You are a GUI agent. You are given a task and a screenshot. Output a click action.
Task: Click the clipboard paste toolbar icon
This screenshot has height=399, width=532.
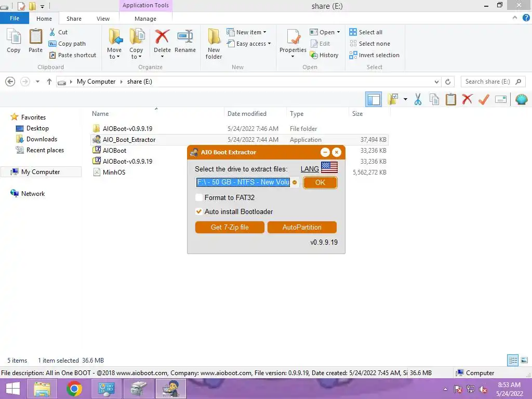(450, 99)
